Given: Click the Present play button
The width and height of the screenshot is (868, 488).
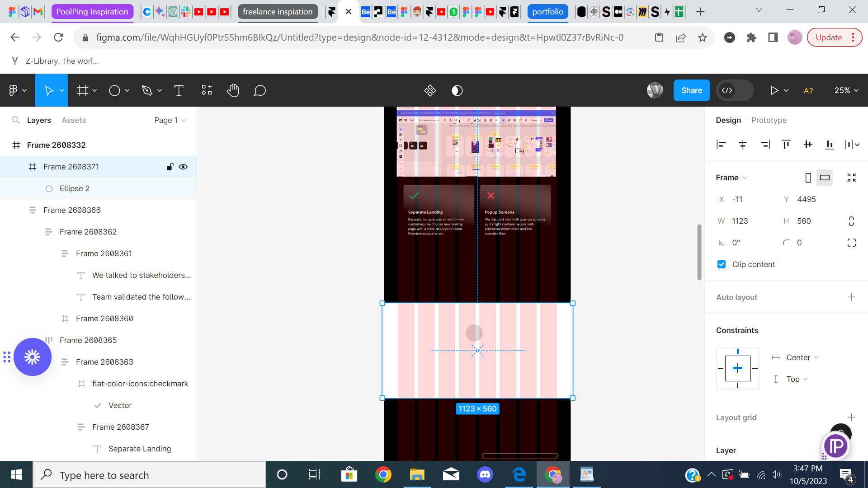Looking at the screenshot, I should pyautogui.click(x=774, y=91).
